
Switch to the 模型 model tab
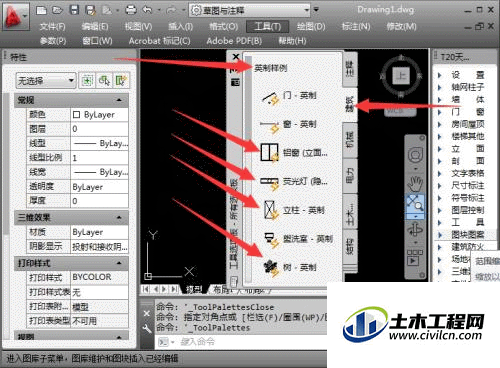(194, 289)
